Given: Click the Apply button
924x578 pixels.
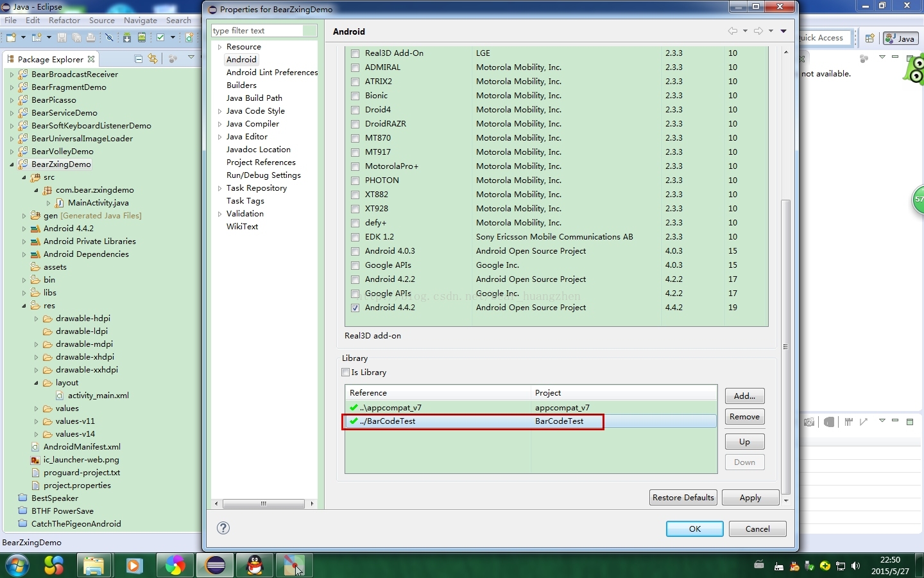Looking at the screenshot, I should point(750,497).
